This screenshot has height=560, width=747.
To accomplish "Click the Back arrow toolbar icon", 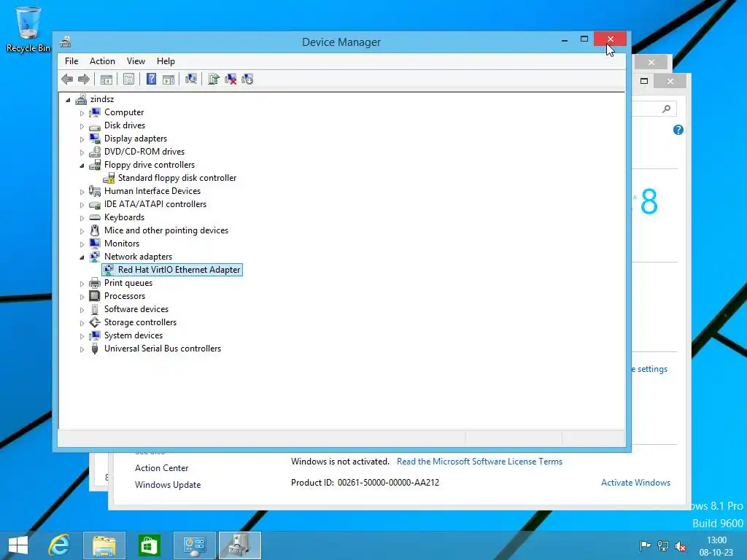I will click(67, 79).
